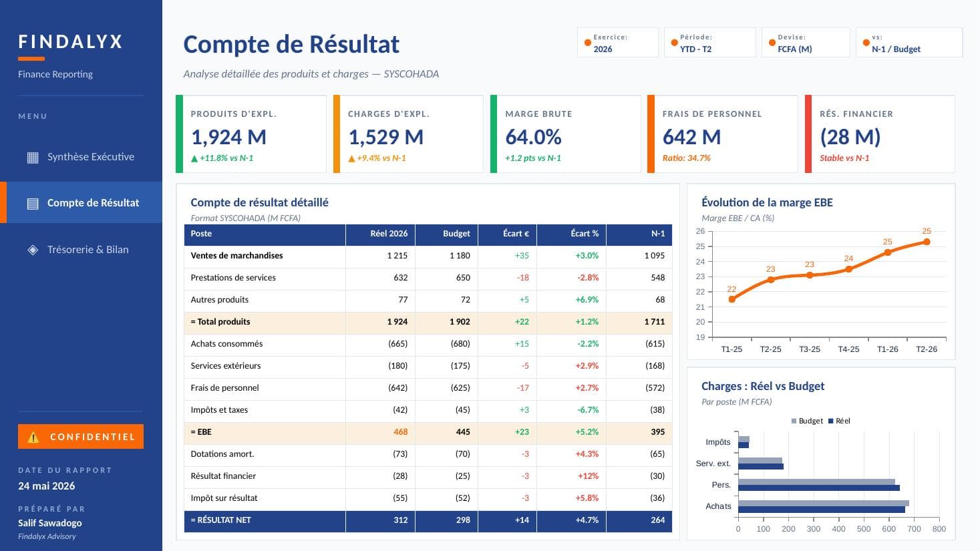Screen dimensions: 980x551
Task: Click the report date 24 mai 2026
Action: 47,486
